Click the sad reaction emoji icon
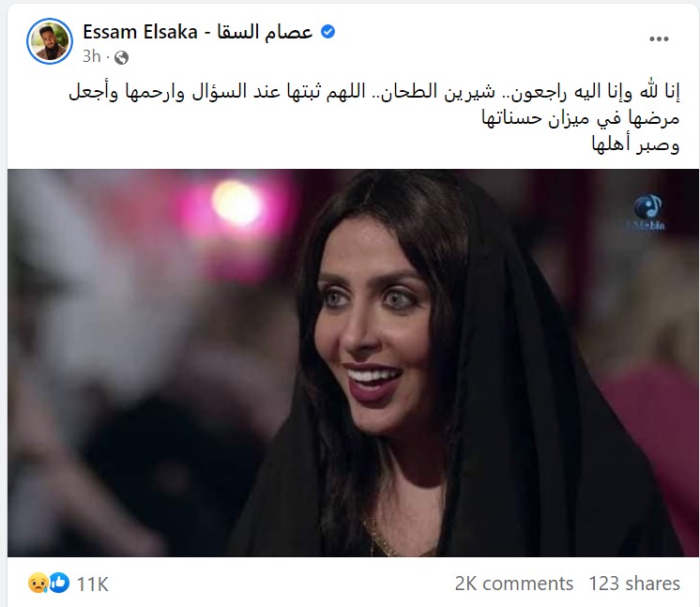This screenshot has height=607, width=700. 38,583
